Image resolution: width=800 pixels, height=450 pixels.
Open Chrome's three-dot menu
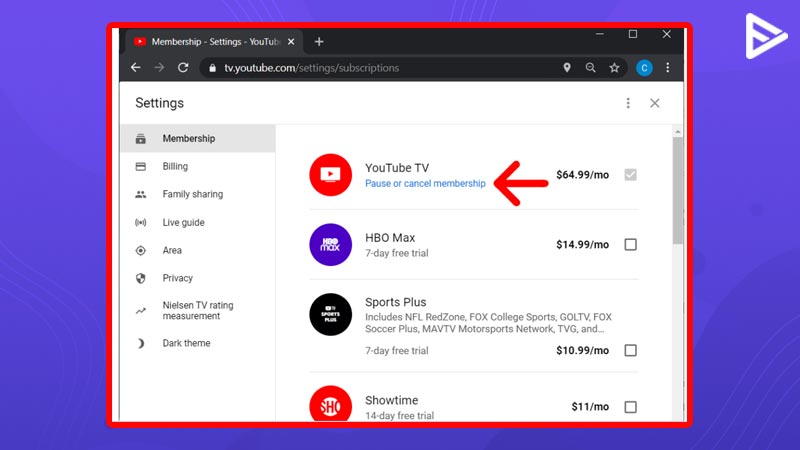pos(667,67)
